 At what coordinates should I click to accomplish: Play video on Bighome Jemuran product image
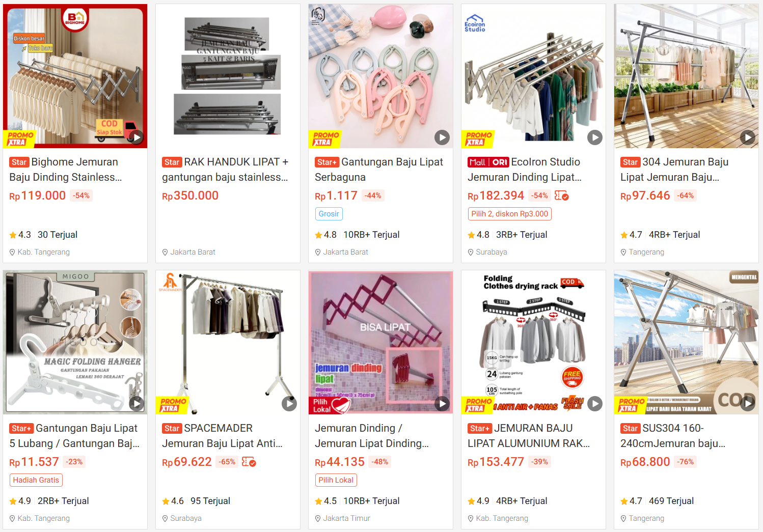[137, 137]
